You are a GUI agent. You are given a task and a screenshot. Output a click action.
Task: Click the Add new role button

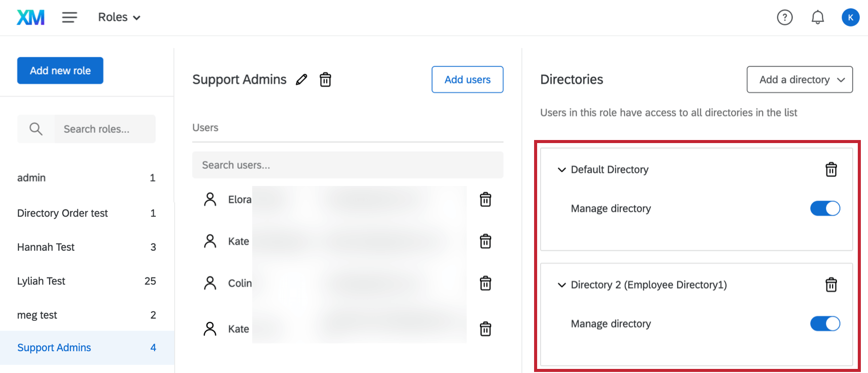tap(60, 71)
